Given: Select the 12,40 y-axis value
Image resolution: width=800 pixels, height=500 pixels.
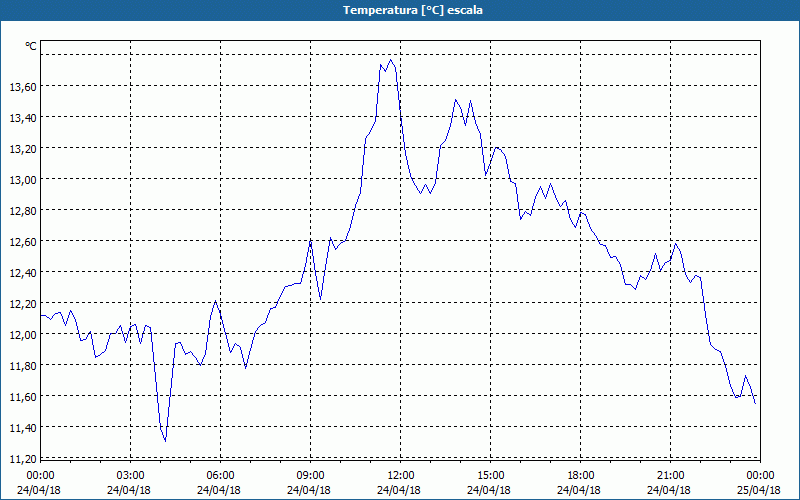Looking at the screenshot, I should (x=23, y=272).
